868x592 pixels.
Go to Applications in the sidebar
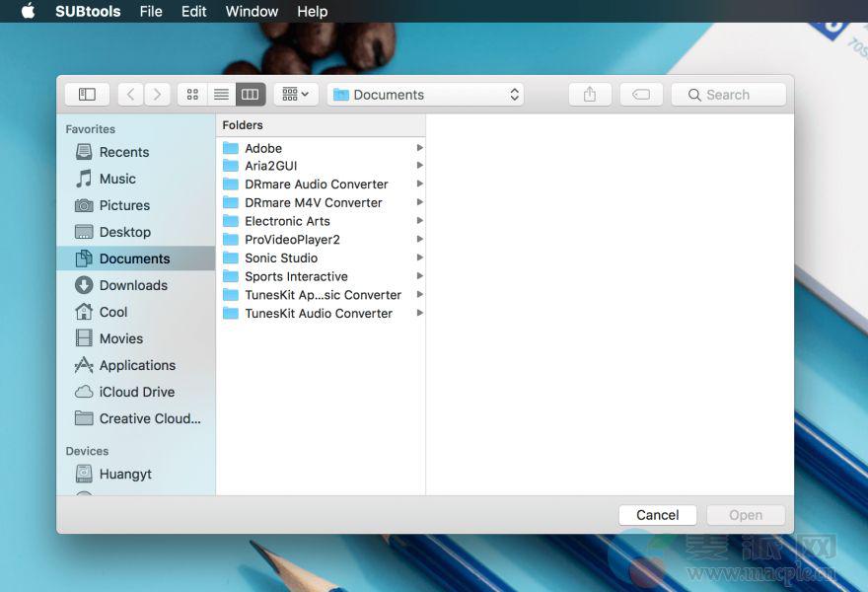[x=137, y=365]
